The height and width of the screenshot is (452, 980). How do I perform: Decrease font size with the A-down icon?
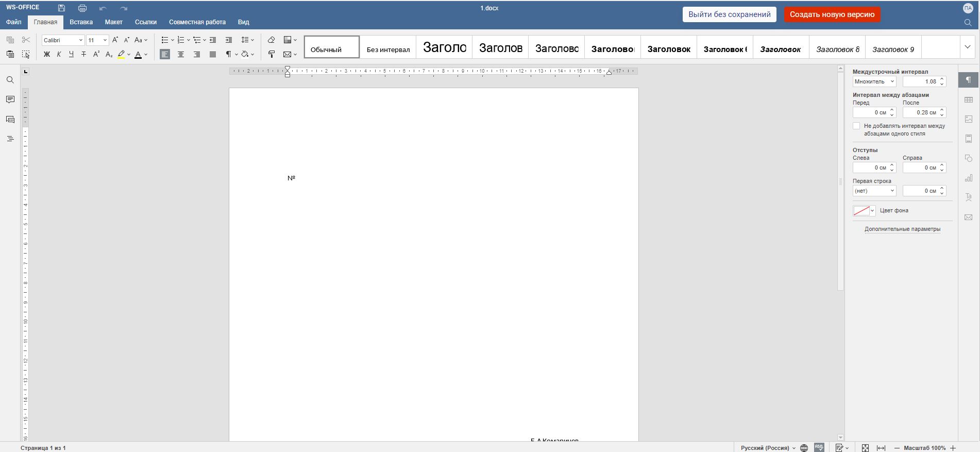[127, 40]
